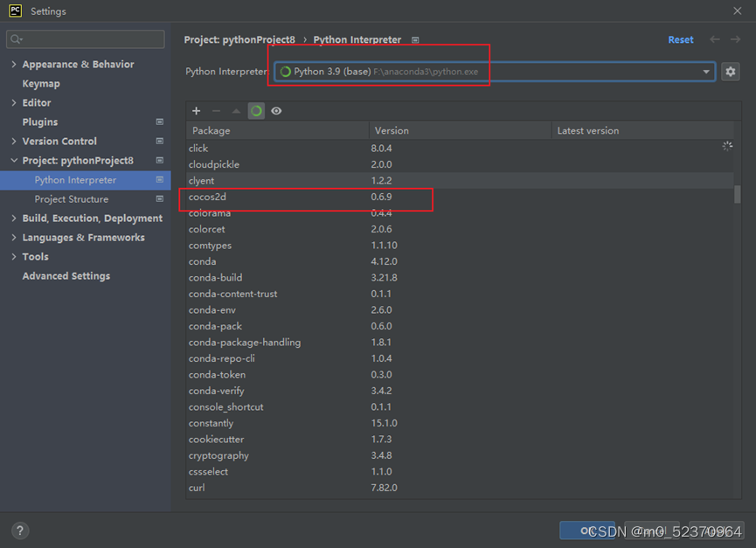The image size is (756, 548).
Task: Open the Python Interpreter dropdown
Action: click(x=495, y=72)
